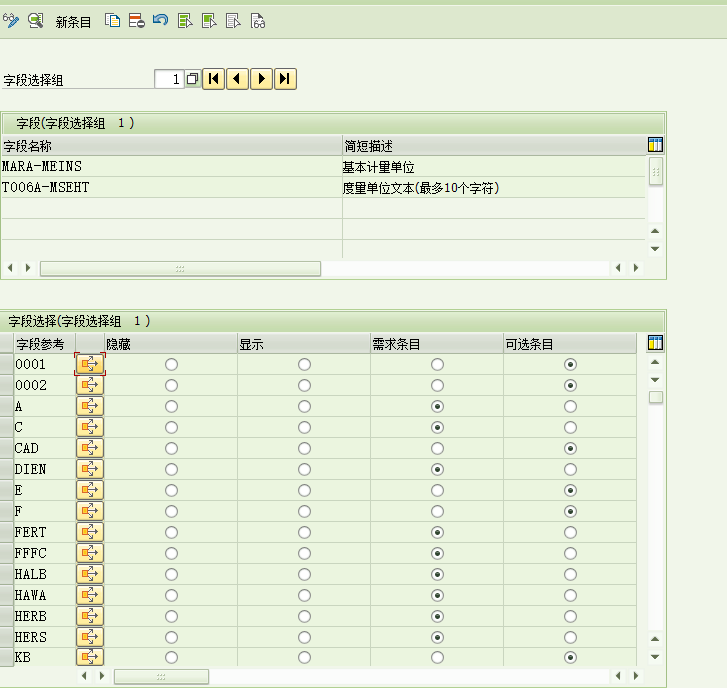This screenshot has height=688, width=727.
Task: Click scroll down arrow of the 字段 table
Action: (x=656, y=249)
